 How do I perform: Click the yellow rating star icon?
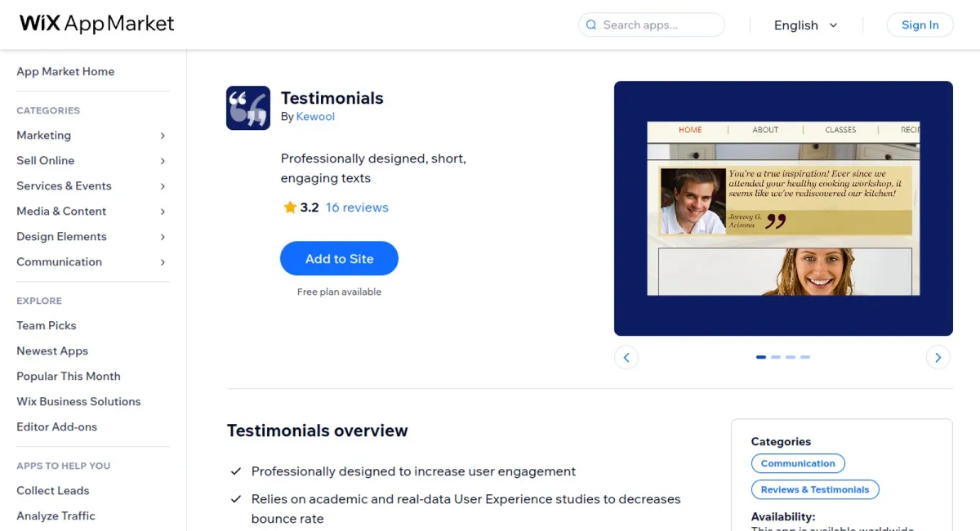(290, 207)
